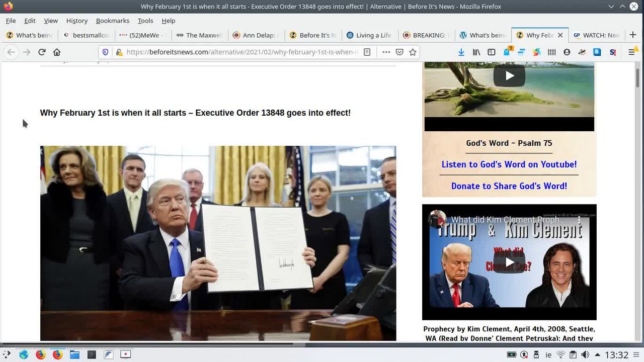The width and height of the screenshot is (644, 362).
Task: Toggle the sidebar panel
Action: click(492, 52)
